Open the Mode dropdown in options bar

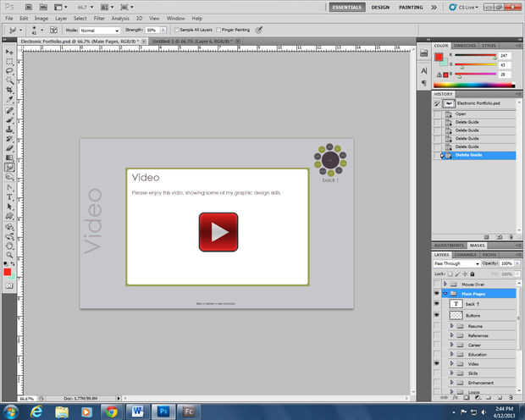point(98,30)
